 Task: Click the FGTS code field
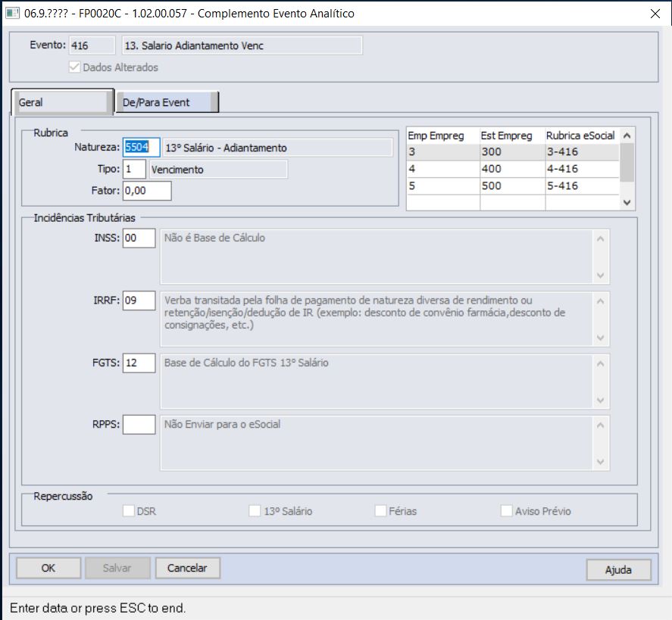click(139, 363)
